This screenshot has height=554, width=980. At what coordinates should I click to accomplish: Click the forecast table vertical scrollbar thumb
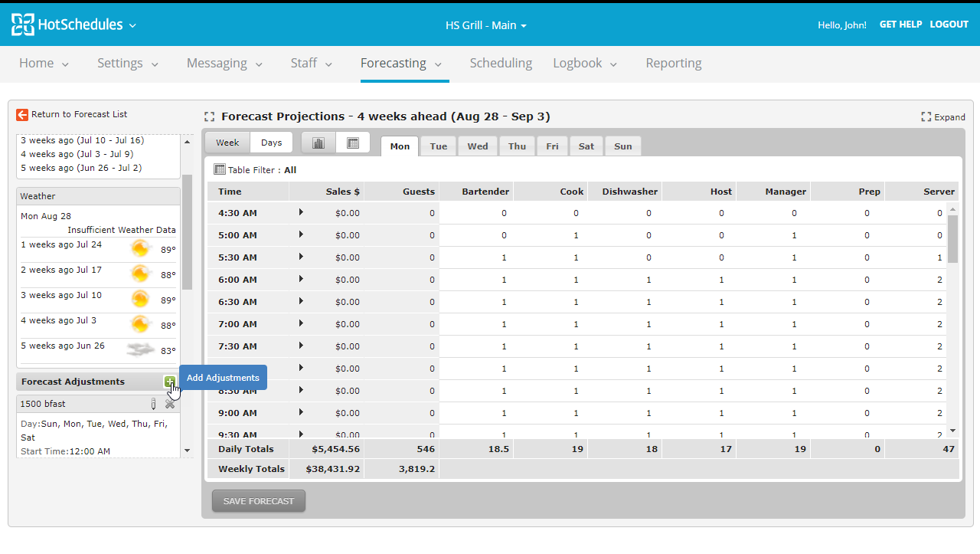952,239
